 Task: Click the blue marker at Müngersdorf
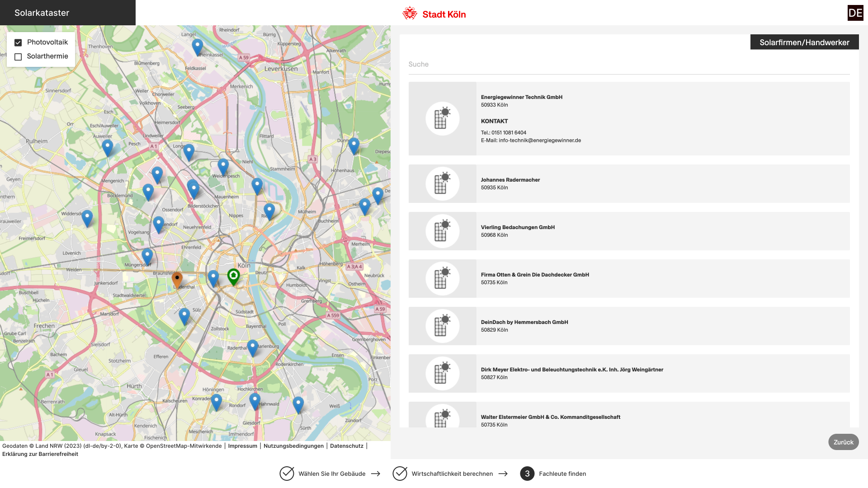147,257
